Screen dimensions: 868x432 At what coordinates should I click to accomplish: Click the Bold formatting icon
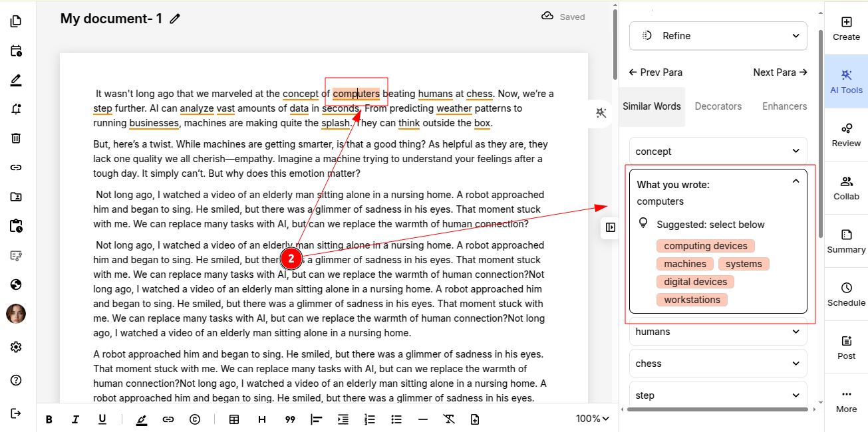point(49,419)
